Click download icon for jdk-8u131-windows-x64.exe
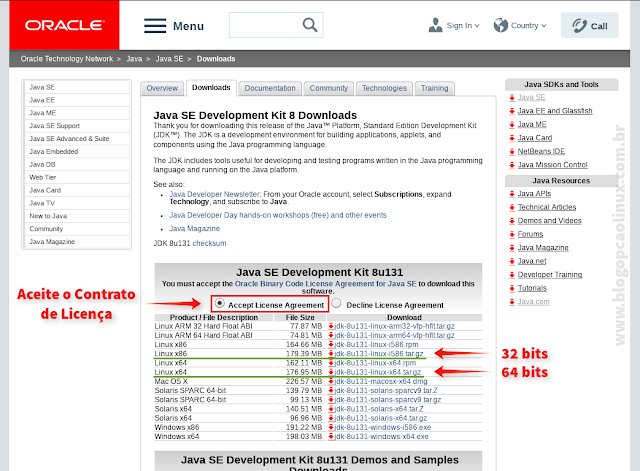 point(331,436)
